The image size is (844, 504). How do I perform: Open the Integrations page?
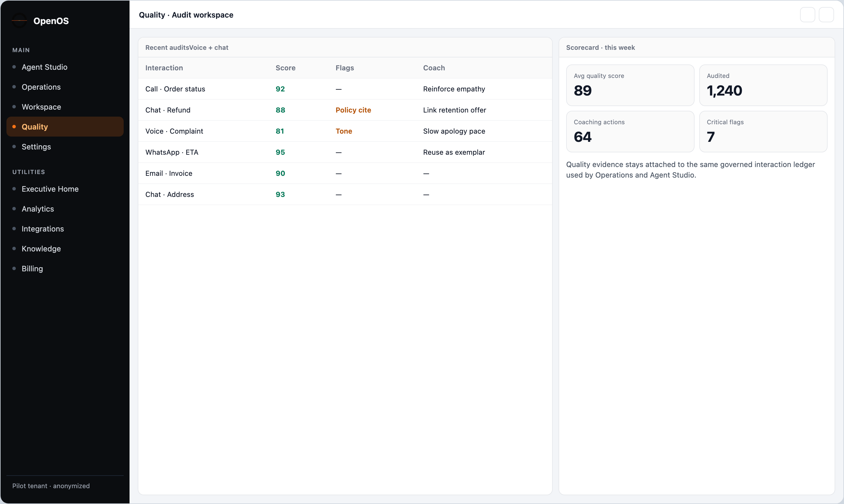(x=65, y=229)
